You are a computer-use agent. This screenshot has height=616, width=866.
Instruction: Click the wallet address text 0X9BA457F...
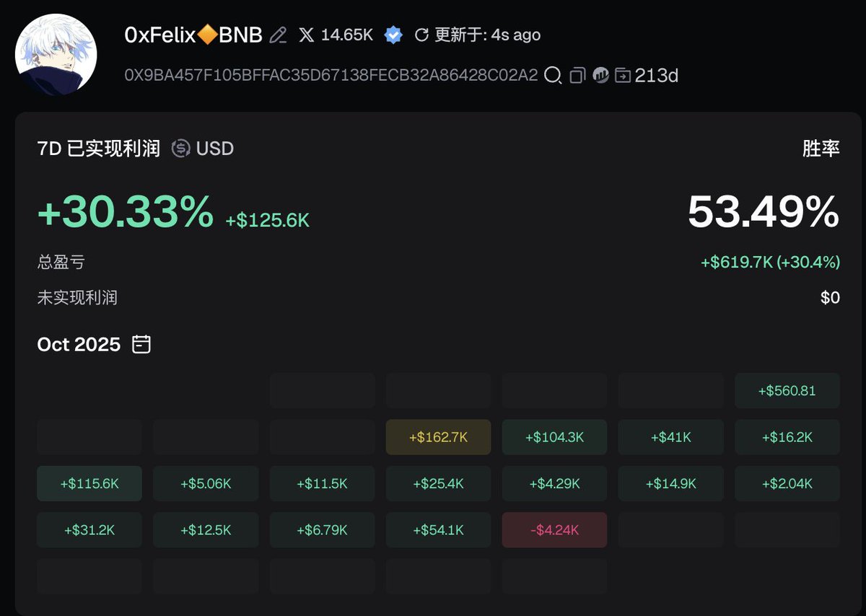331,75
